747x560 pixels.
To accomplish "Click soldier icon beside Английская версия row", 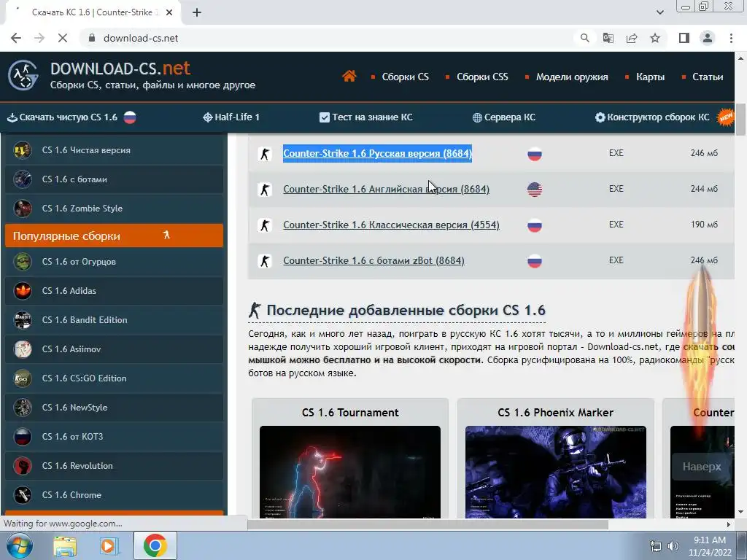I will (x=265, y=189).
